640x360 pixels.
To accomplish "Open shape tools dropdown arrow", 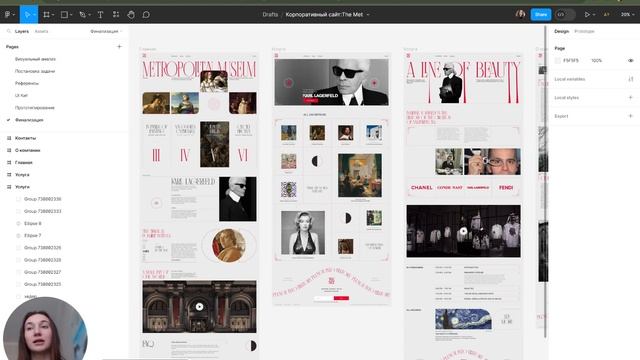I will (71, 15).
